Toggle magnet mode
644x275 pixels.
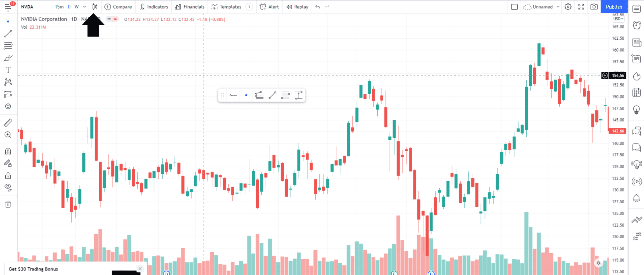click(x=8, y=151)
